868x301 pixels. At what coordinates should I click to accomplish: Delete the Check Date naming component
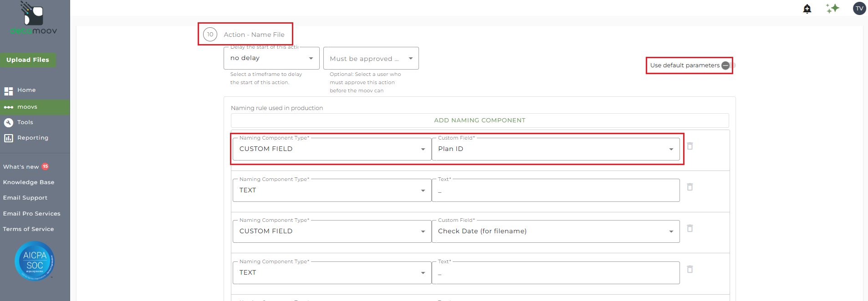(690, 228)
